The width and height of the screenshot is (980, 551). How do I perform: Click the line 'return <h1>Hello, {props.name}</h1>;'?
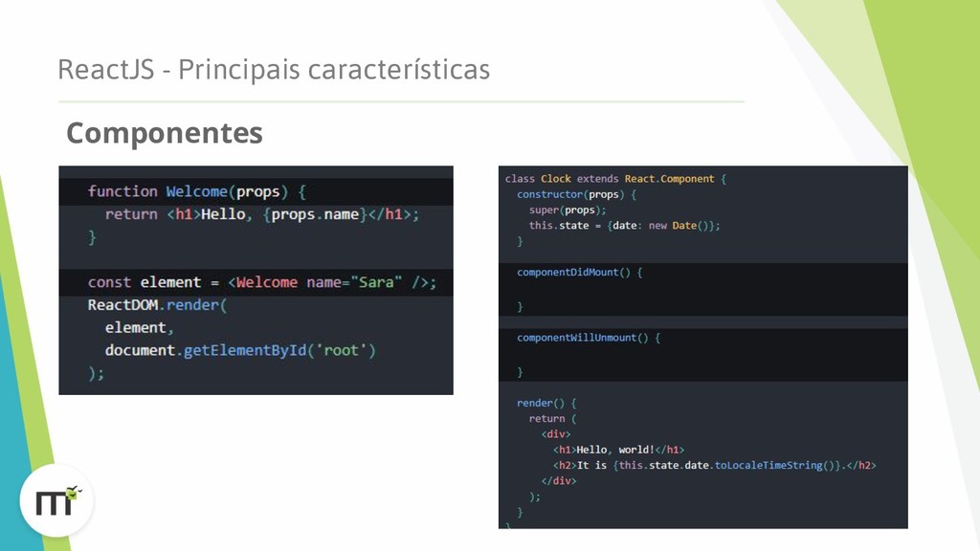click(262, 214)
